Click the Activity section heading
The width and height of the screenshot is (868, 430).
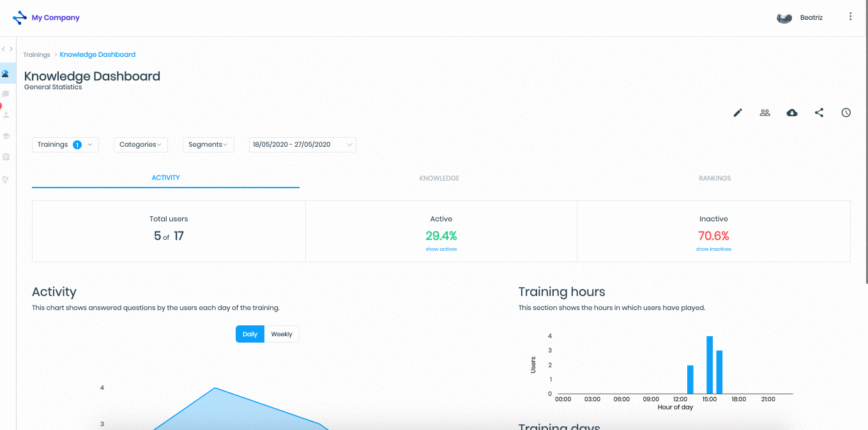(x=54, y=292)
